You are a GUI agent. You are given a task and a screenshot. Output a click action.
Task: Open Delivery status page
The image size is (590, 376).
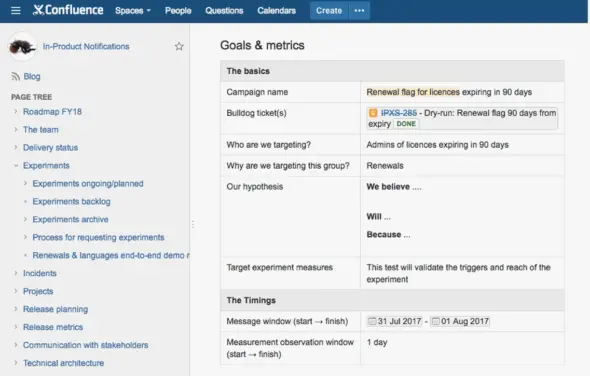pos(50,148)
